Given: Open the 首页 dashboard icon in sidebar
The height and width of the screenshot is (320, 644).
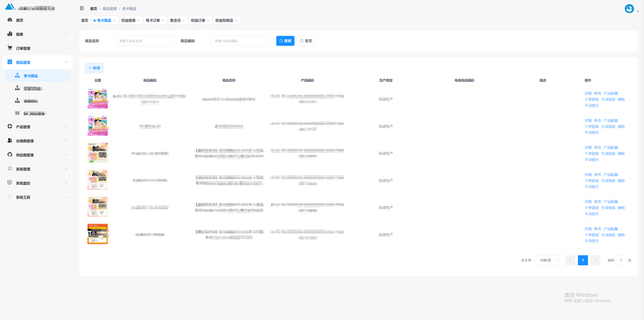Looking at the screenshot, I should coord(10,19).
